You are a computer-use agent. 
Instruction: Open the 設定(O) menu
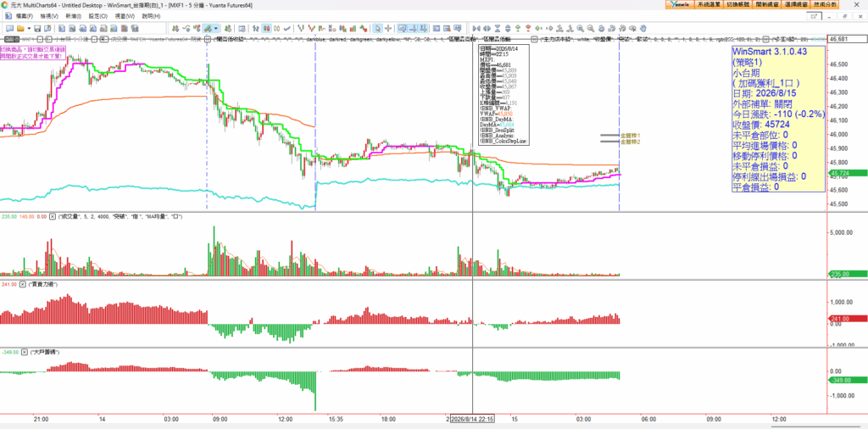point(98,16)
